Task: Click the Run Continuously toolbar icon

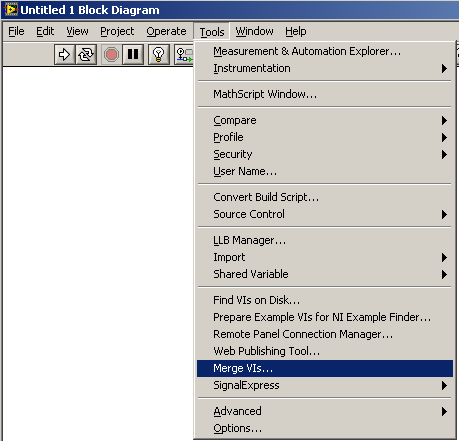Action: click(86, 54)
